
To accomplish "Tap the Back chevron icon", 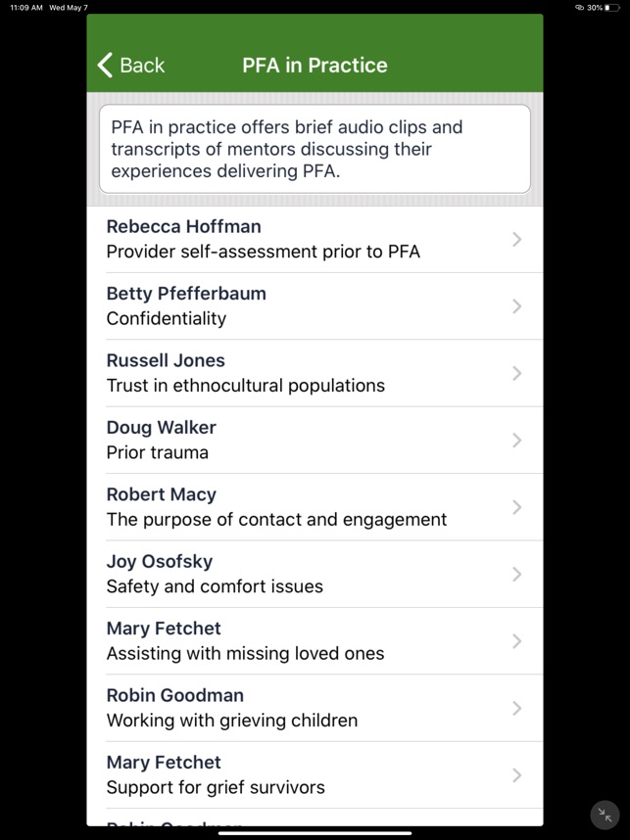I will pyautogui.click(x=105, y=65).
